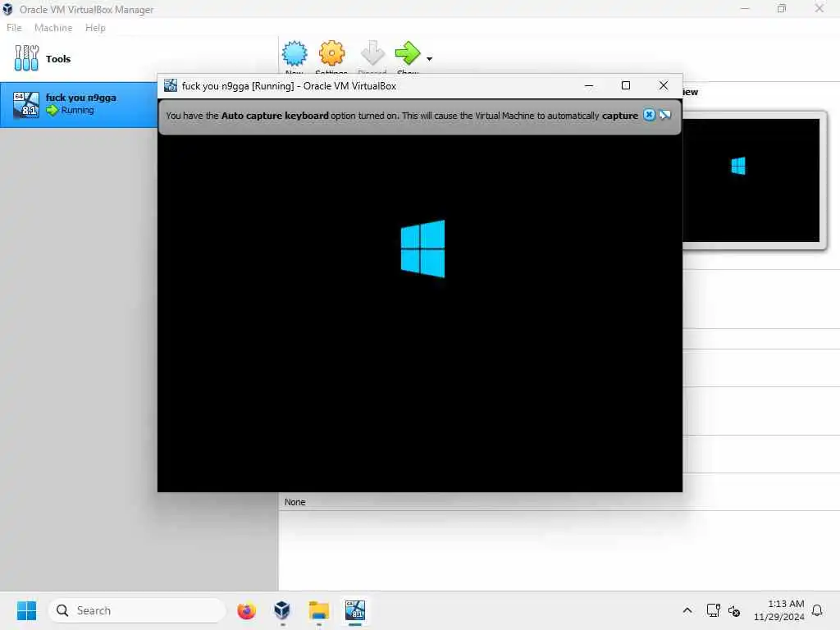Open the File menu in VirtualBox Manager
Viewport: 840px width, 630px height.
tap(14, 28)
